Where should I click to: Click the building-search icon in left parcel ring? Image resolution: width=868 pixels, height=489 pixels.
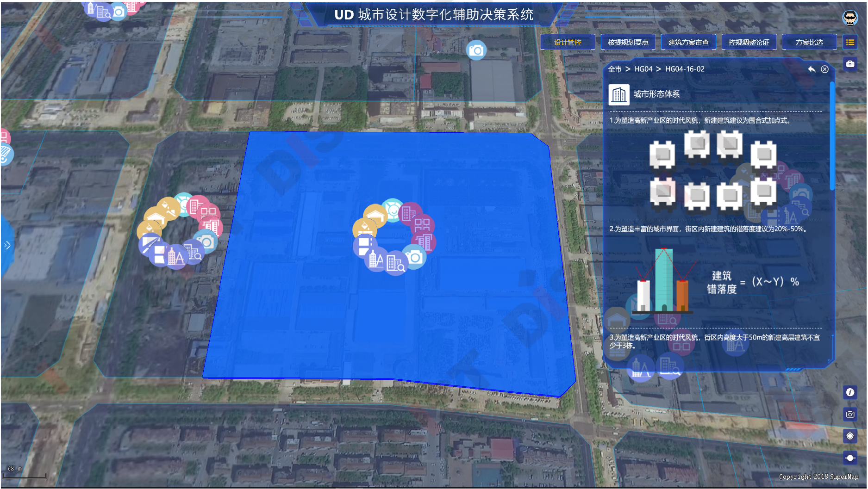point(194,253)
